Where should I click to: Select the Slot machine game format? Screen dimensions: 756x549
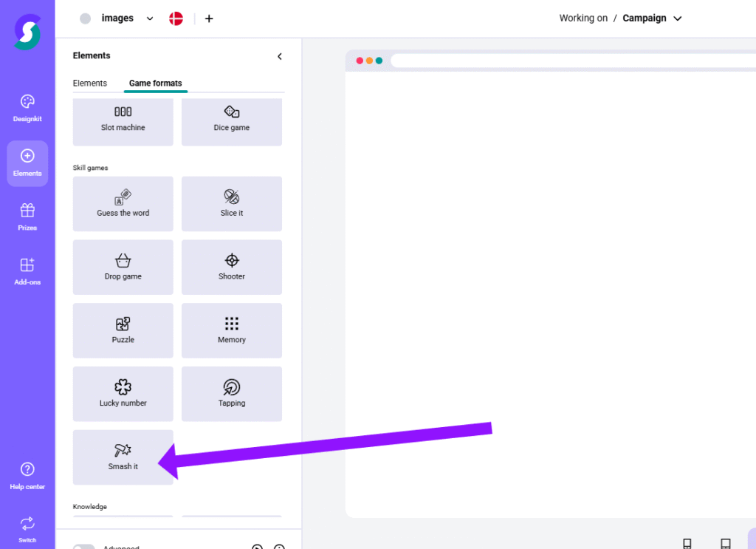click(123, 121)
